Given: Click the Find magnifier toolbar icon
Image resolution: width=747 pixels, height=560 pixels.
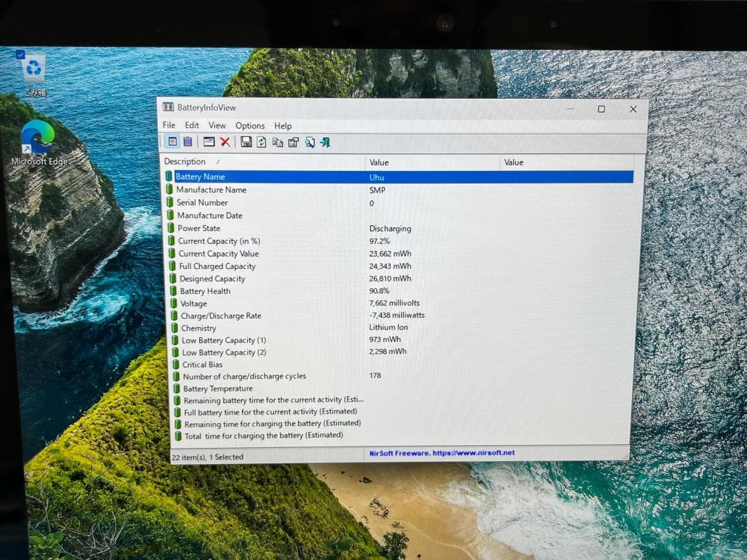Looking at the screenshot, I should click(309, 142).
